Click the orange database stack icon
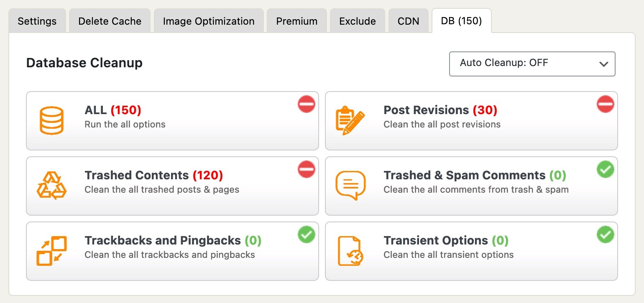Screen dimensions: 644x303 pyautogui.click(x=51, y=120)
